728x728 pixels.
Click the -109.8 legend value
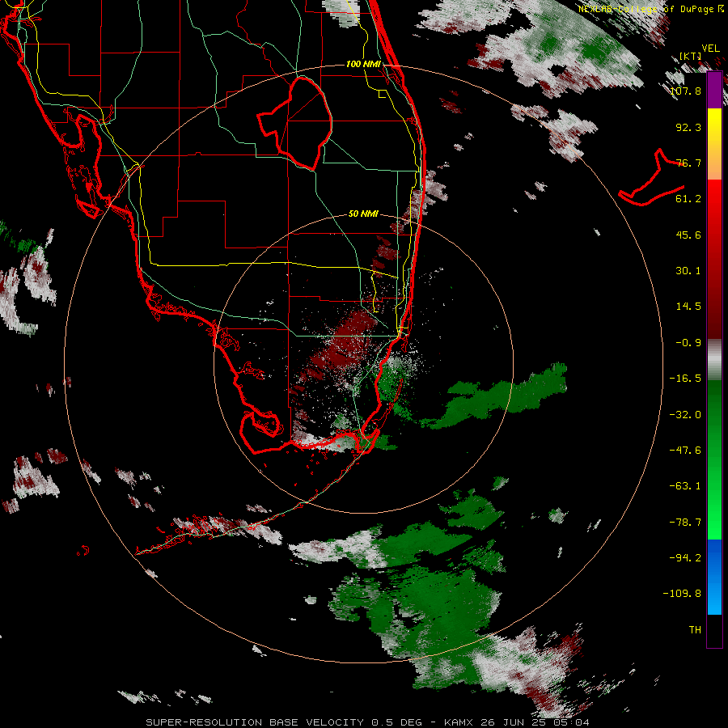pos(683,594)
